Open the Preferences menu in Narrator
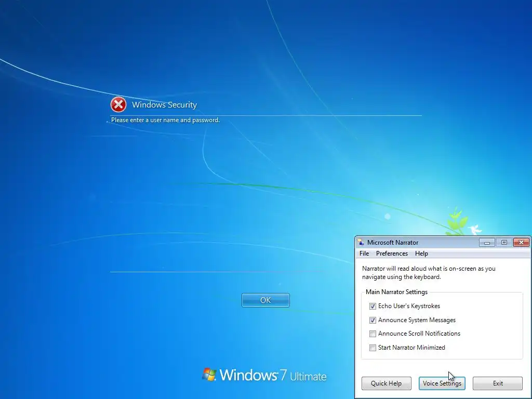The width and height of the screenshot is (532, 399). 392,254
